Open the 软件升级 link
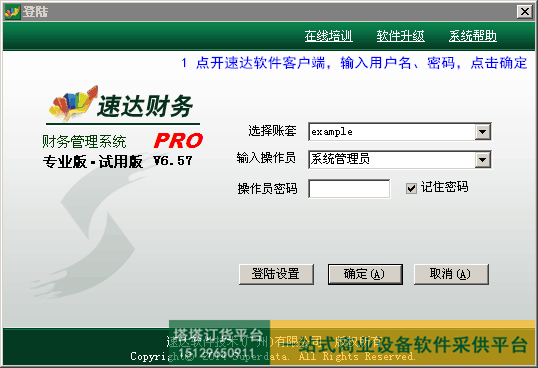Viewport: 538px width, 368px height. point(400,36)
